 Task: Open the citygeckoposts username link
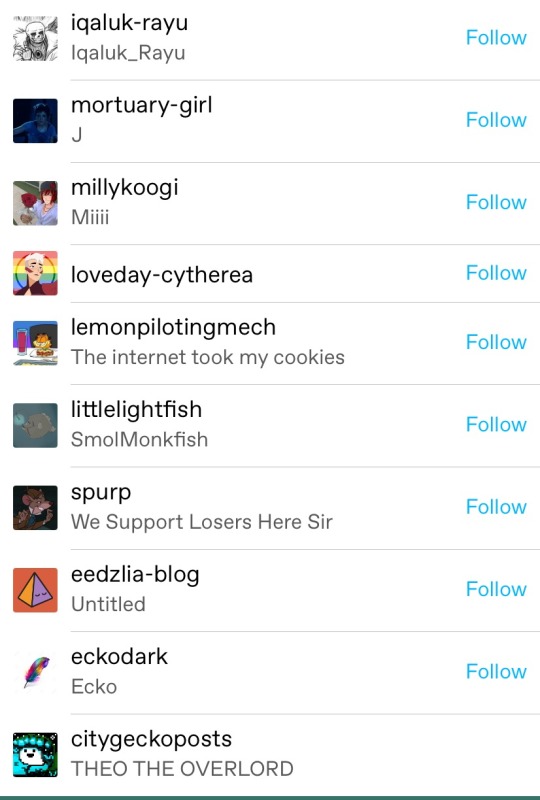pos(151,740)
